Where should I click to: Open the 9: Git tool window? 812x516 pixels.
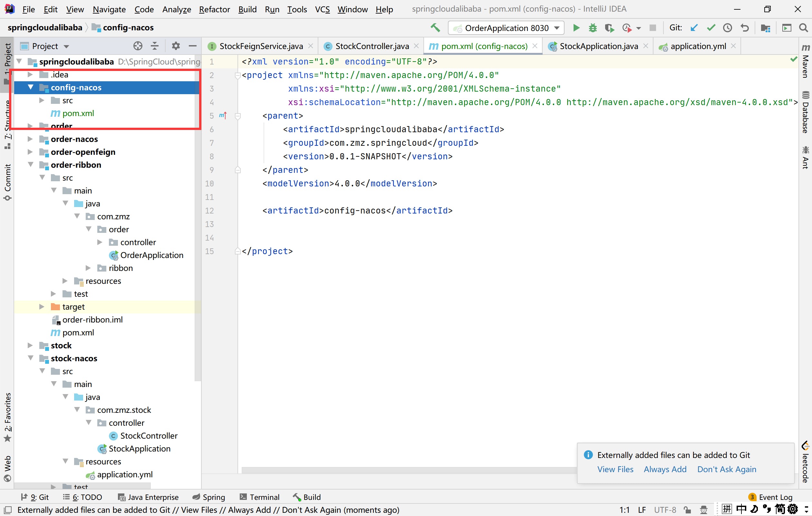[35, 497]
